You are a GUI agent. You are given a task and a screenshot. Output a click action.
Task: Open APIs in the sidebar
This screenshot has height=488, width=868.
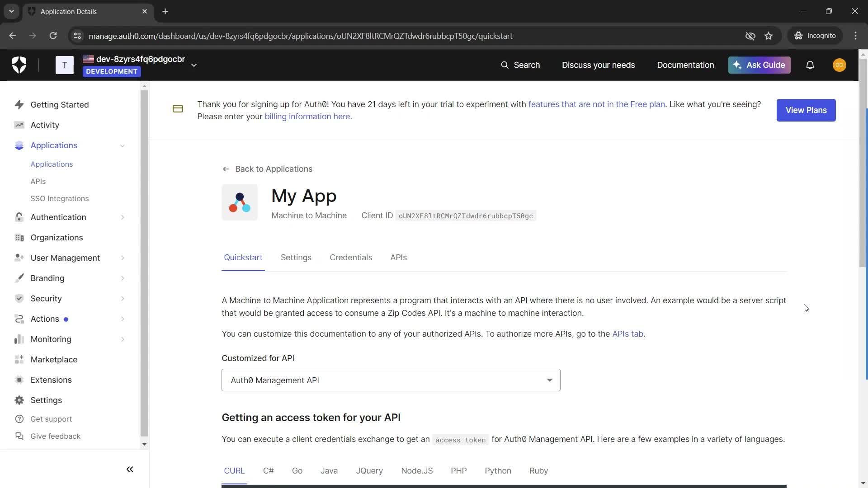[38, 182]
